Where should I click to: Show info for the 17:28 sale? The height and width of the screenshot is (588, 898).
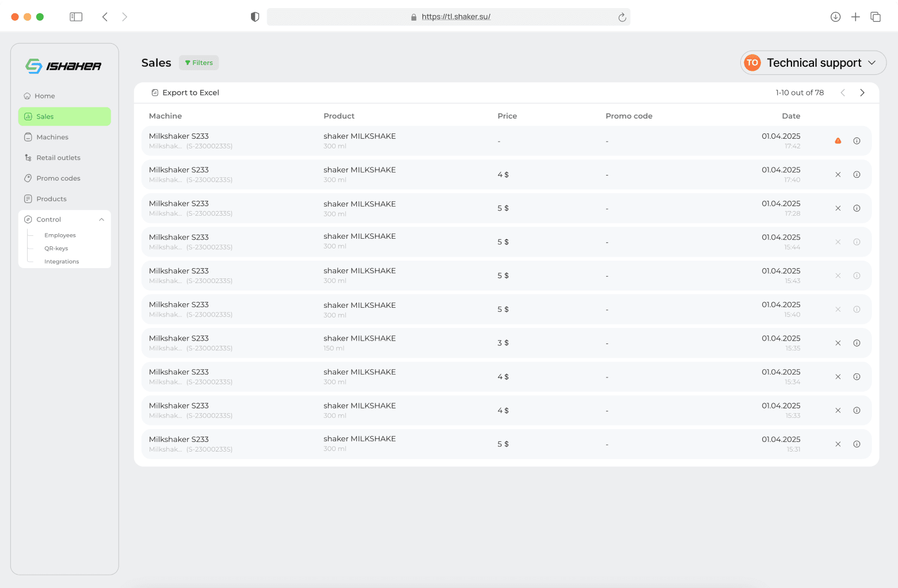[857, 208]
